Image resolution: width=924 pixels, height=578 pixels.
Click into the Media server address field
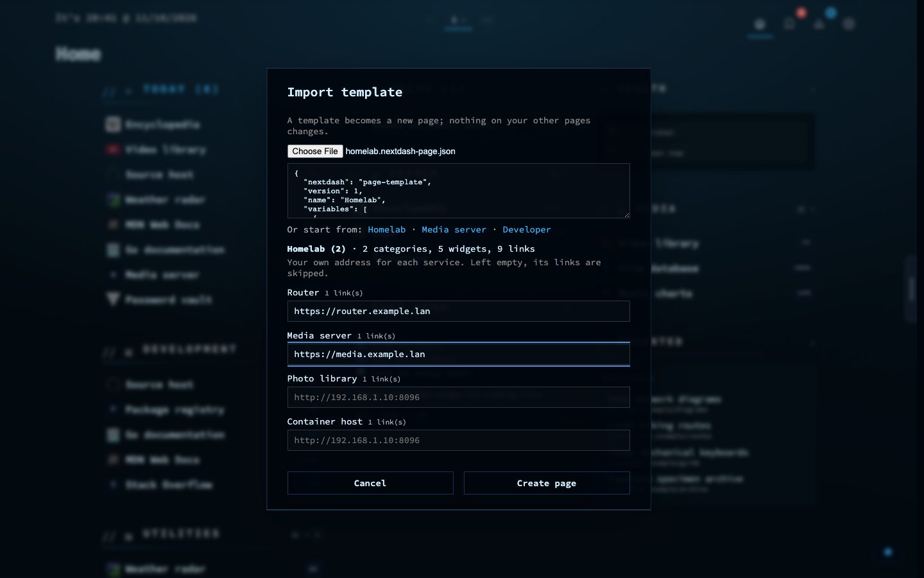point(459,354)
